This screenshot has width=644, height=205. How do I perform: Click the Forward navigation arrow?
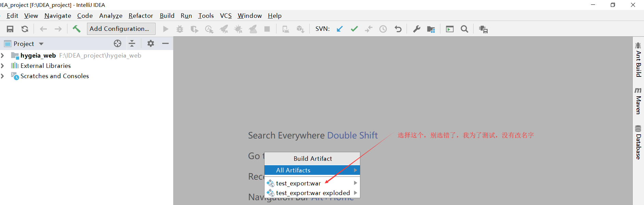coord(58,29)
